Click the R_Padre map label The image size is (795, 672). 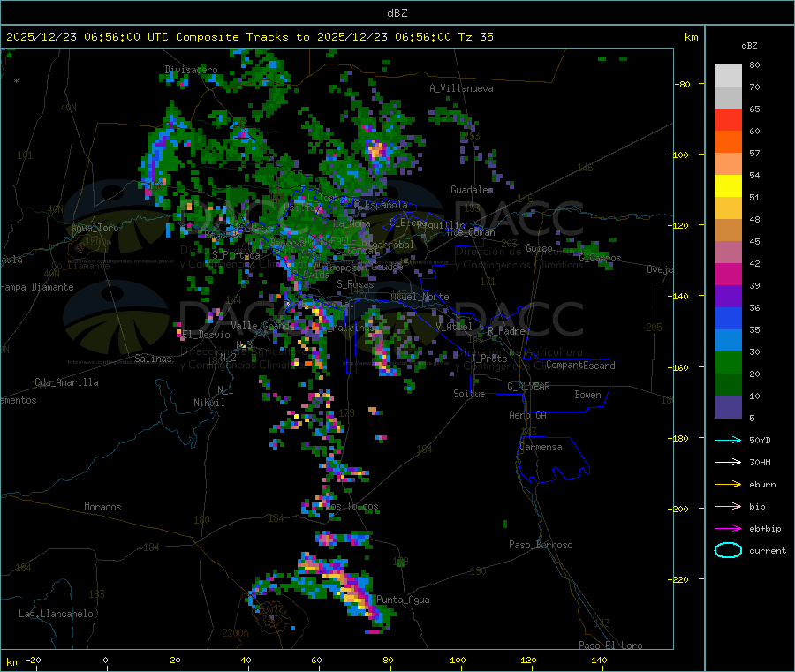tap(506, 331)
